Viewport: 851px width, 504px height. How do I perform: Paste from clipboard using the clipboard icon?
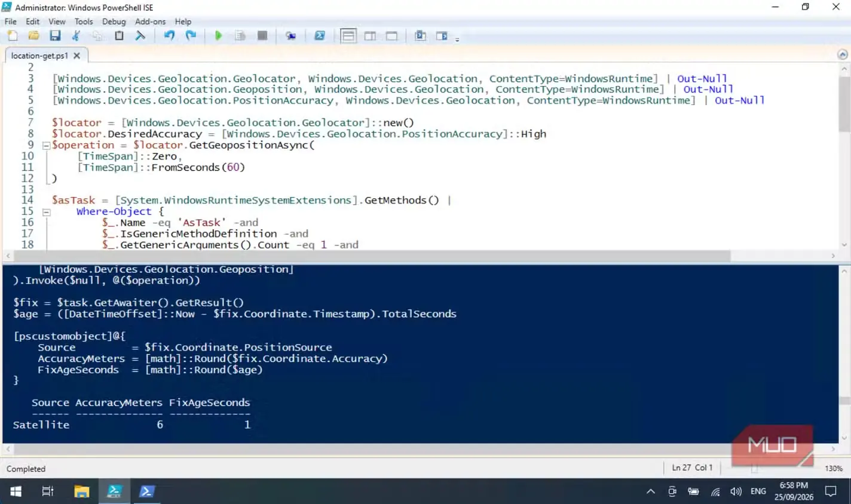(119, 36)
